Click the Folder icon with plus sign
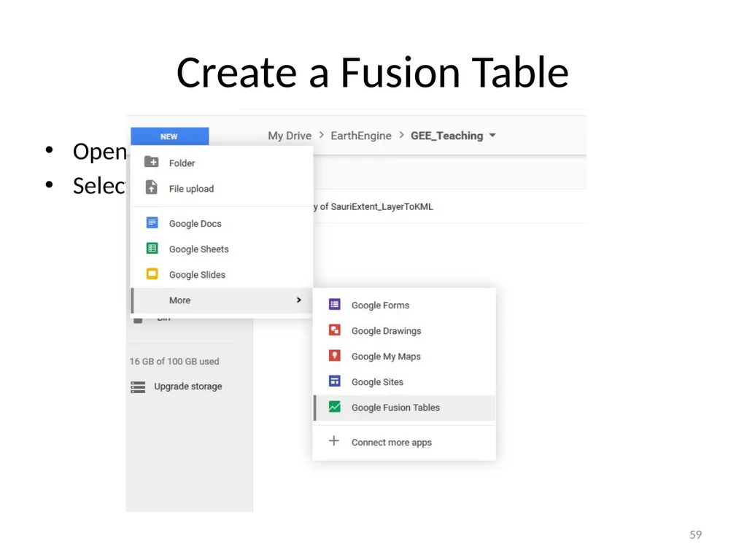This screenshot has width=747, height=560. point(152,163)
